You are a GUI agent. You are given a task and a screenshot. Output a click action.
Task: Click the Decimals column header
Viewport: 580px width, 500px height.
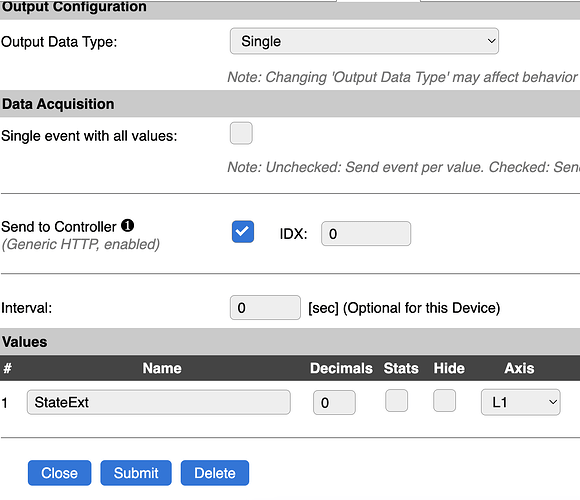(x=341, y=368)
